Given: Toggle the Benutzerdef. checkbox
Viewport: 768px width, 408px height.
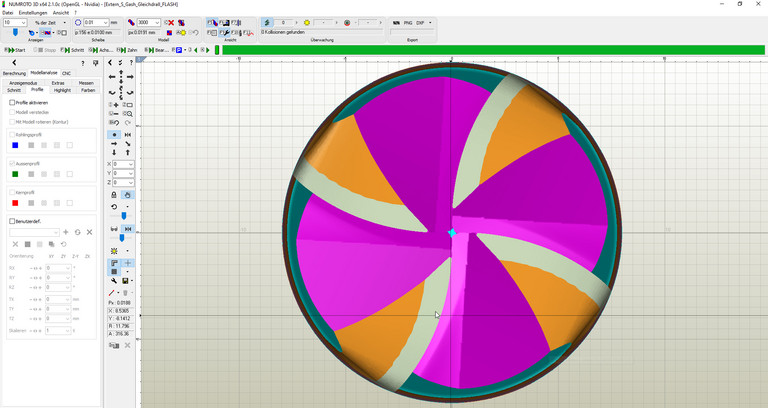Looking at the screenshot, I should click(x=12, y=221).
